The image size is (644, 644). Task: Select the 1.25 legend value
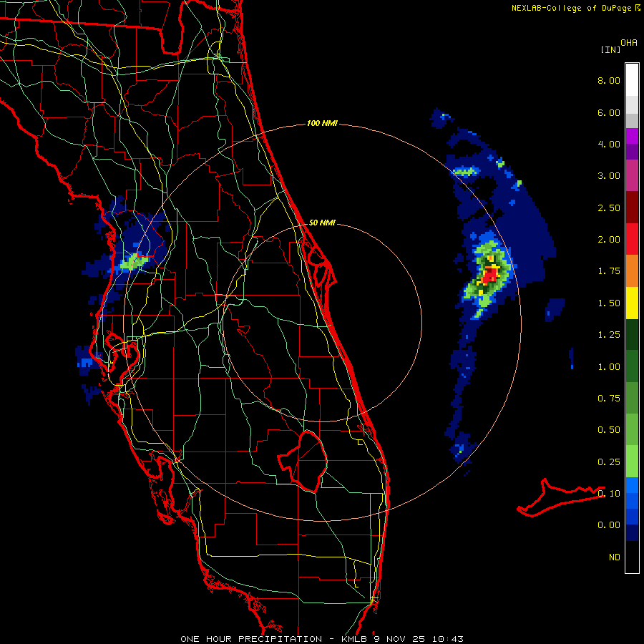609,335
